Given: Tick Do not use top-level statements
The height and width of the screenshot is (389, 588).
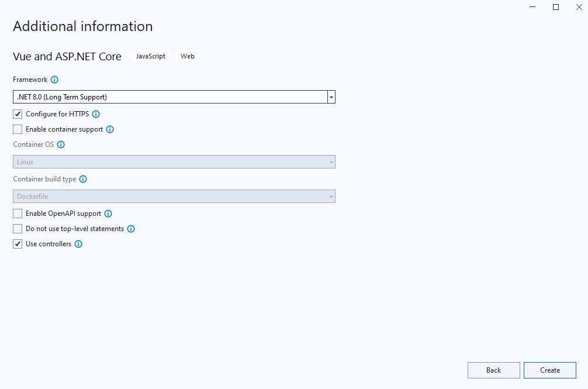Looking at the screenshot, I should [x=18, y=229].
